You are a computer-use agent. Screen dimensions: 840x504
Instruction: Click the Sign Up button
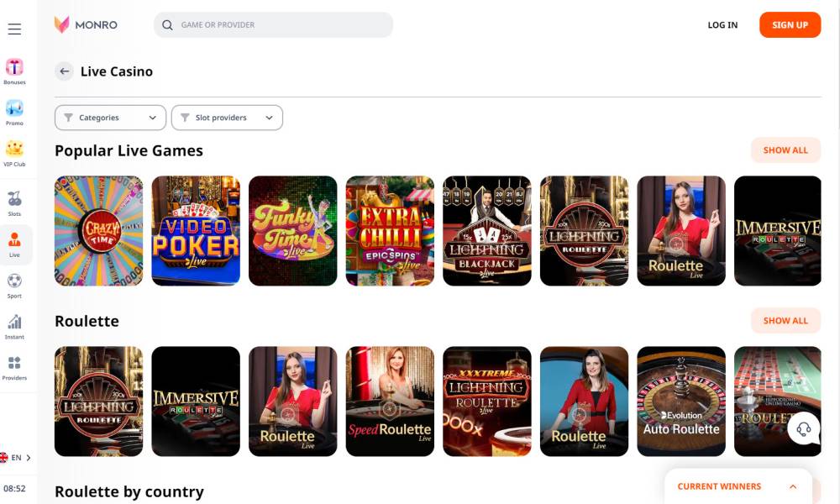(790, 24)
